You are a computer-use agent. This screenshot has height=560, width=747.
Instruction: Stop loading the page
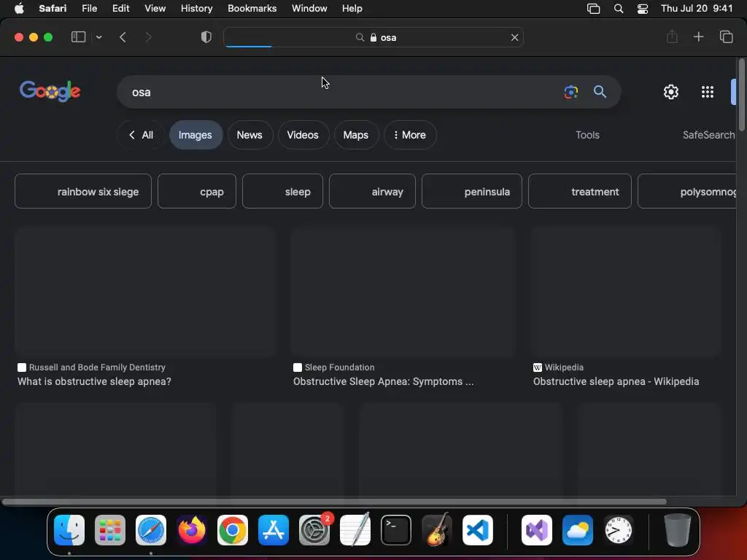(514, 37)
